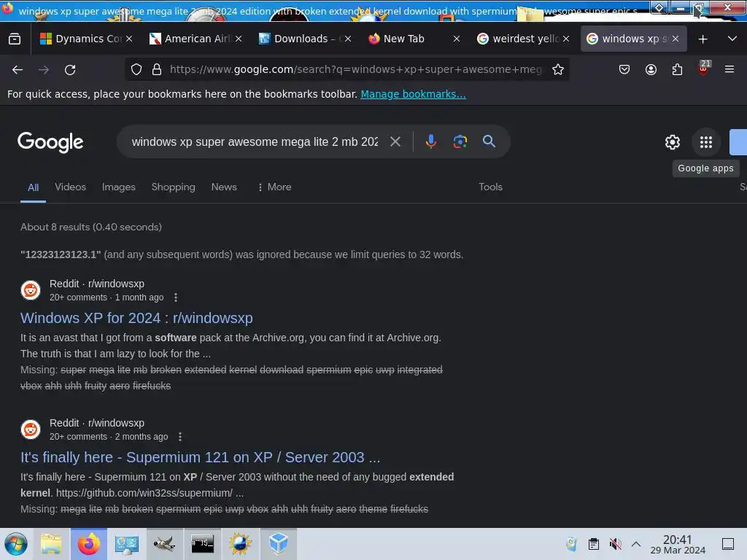Open GIMP from taskbar
This screenshot has width=747, height=560.
pyautogui.click(x=164, y=544)
